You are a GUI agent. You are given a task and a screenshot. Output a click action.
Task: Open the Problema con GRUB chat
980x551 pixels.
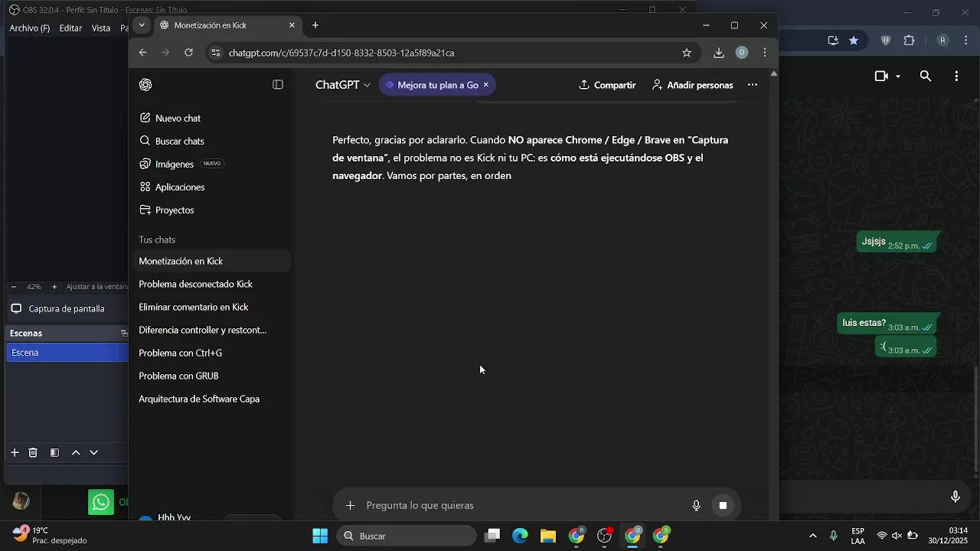pos(212,376)
